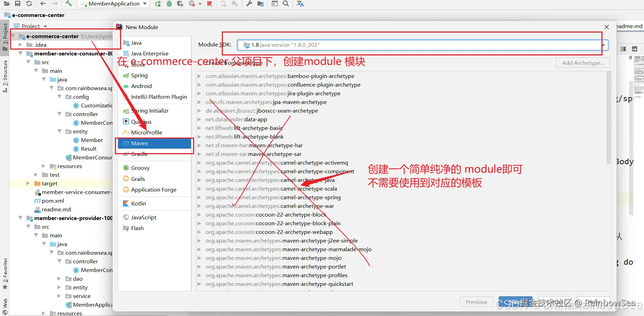Expand the dao package node
Screen dimensions: 644x316
click(x=59, y=279)
